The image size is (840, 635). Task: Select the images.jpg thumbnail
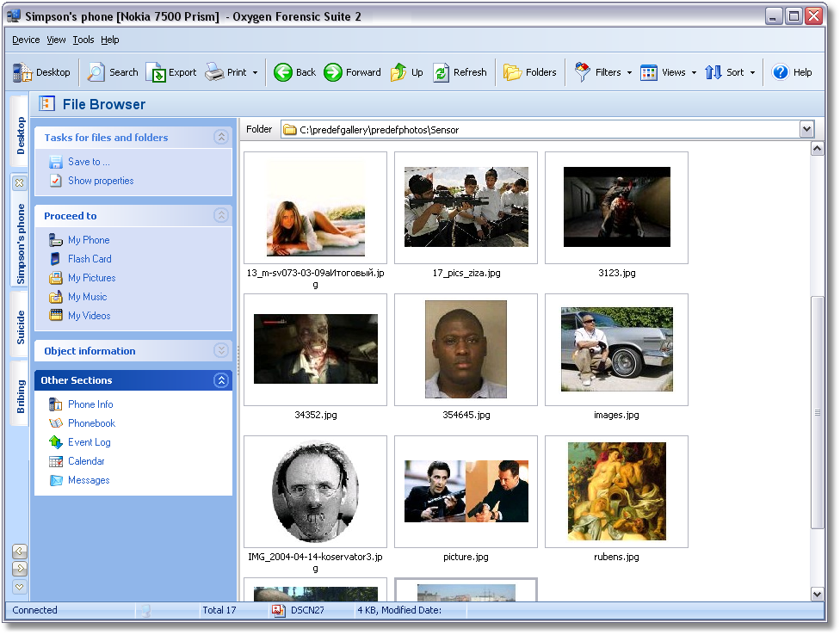click(x=616, y=349)
